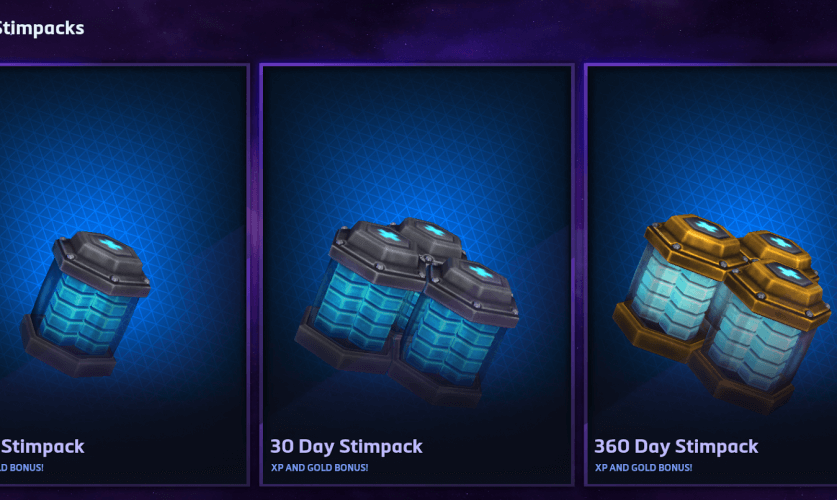
Task: Click the glowing cross on the single stimpack's cap
Action: point(110,245)
